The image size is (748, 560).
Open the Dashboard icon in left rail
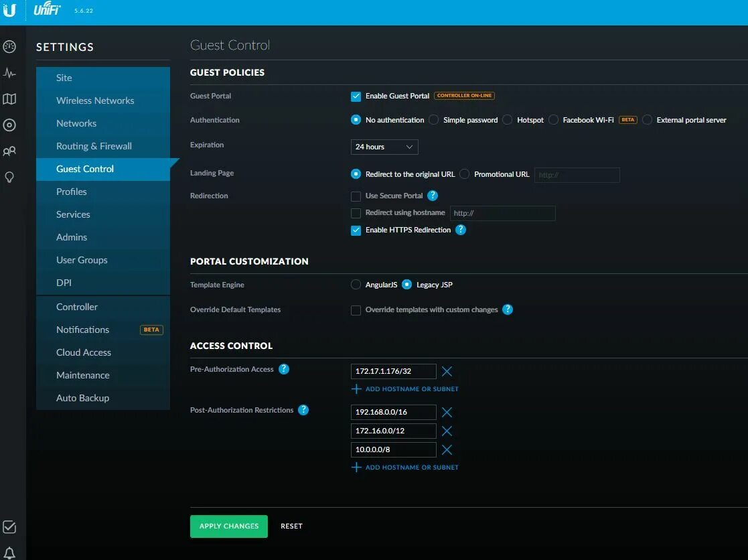coord(9,46)
